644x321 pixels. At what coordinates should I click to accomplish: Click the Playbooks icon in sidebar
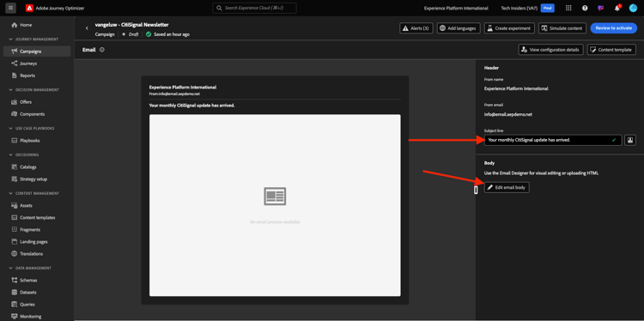[x=15, y=141]
